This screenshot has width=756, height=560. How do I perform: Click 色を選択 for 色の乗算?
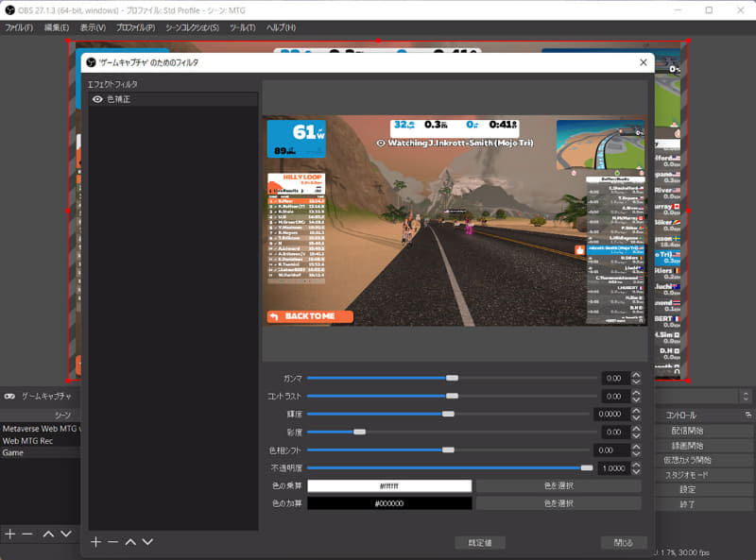[x=558, y=485]
